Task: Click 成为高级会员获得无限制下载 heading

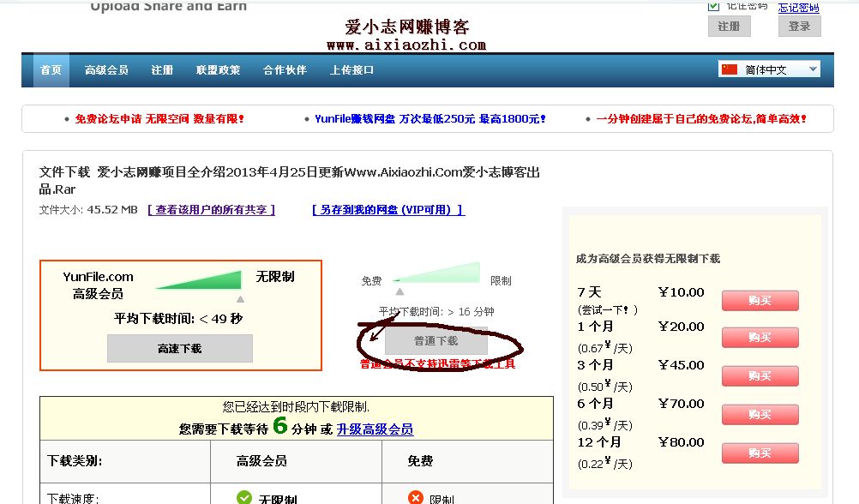Action: pos(648,259)
